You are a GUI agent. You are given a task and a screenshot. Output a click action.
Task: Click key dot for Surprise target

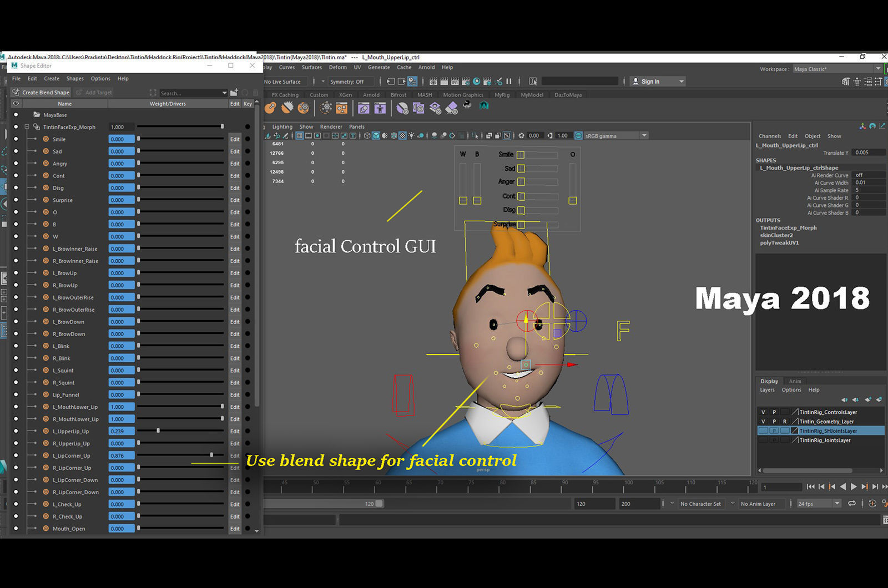point(248,200)
